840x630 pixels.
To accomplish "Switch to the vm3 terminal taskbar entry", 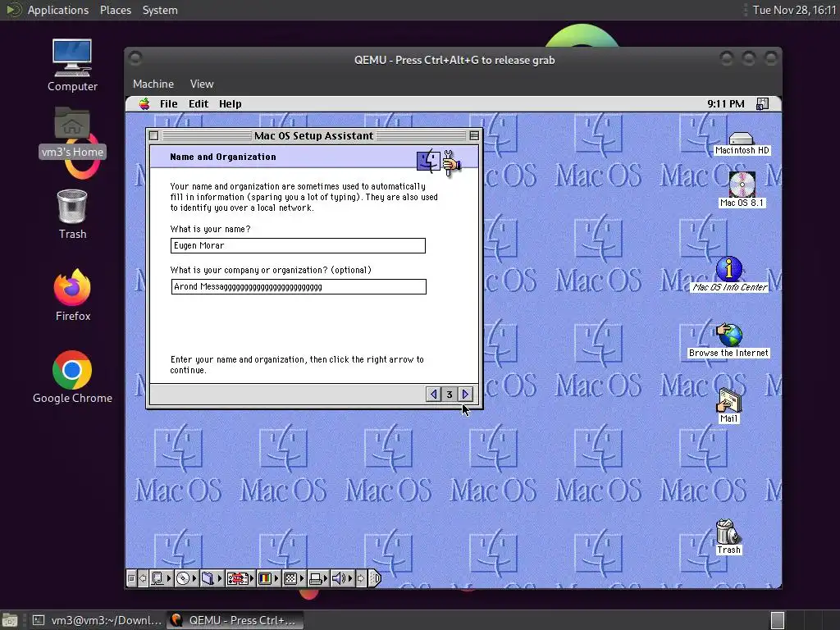I will click(x=97, y=620).
